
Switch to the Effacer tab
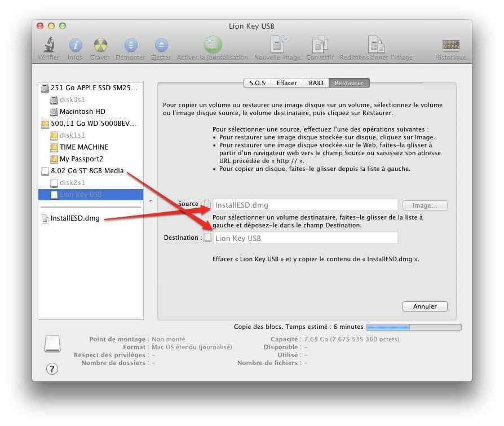point(287,83)
